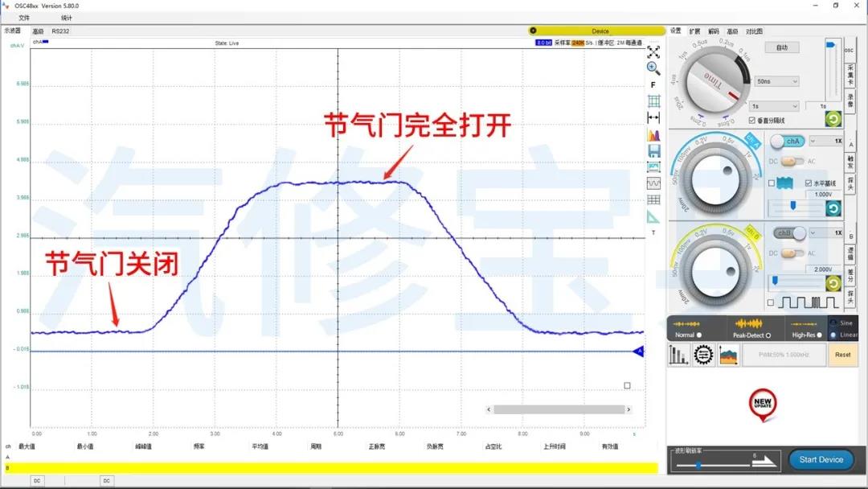The image size is (868, 489).
Task: Open channel B 1X probe dropdown
Action: coord(826,233)
